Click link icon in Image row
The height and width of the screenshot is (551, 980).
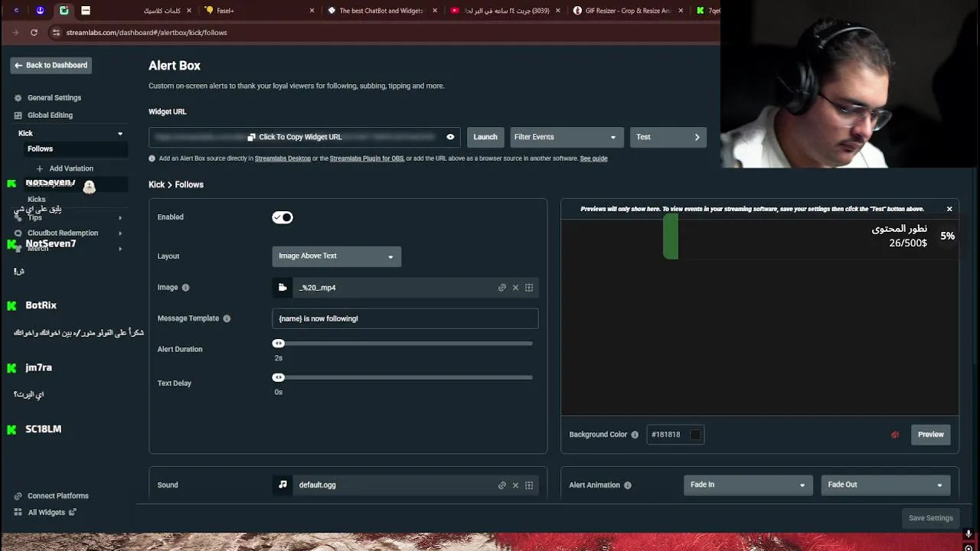[x=502, y=288]
